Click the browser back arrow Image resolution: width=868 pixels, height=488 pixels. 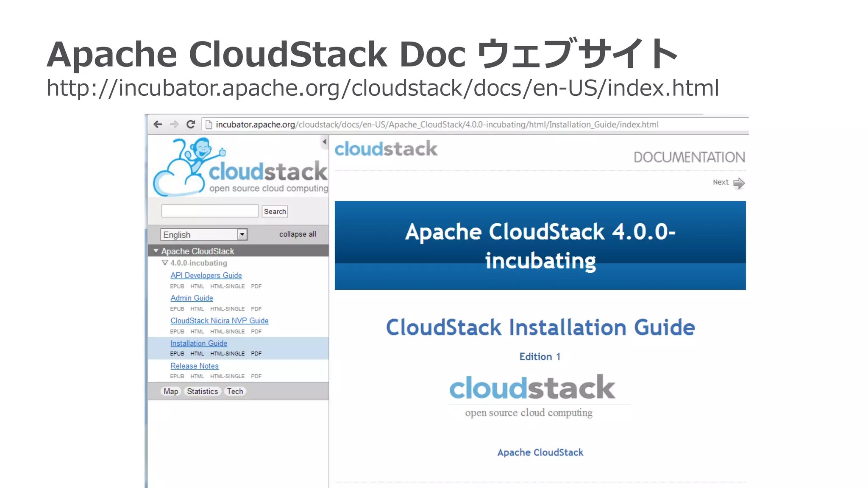tap(158, 124)
